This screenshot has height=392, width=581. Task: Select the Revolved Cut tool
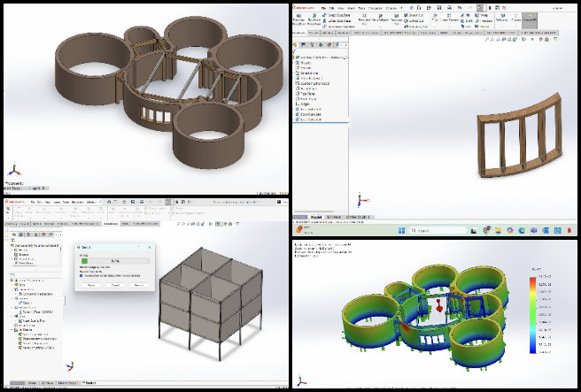click(x=396, y=20)
